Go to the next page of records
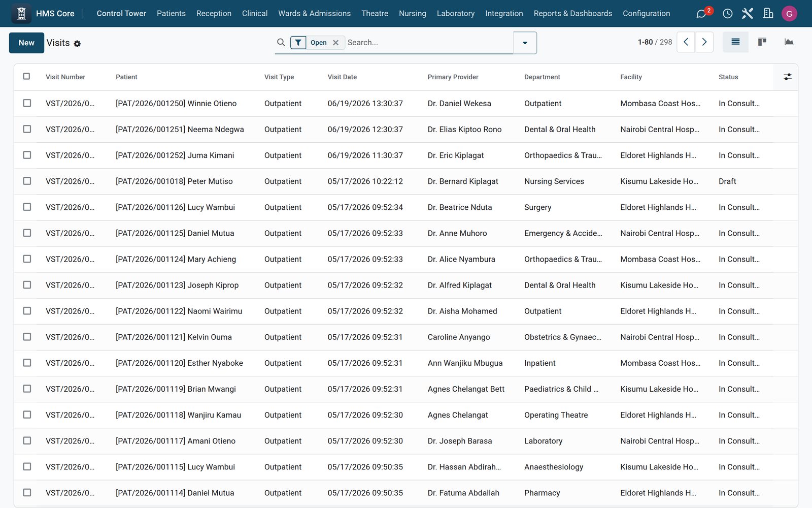This screenshot has width=812, height=508. [x=704, y=42]
